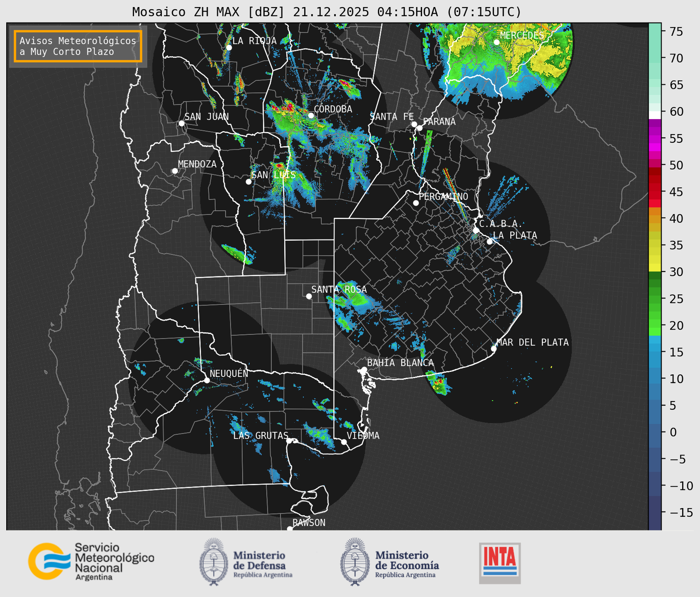Click the white 60 dBZ band on the color bar
This screenshot has width=700, height=597.
[655, 115]
